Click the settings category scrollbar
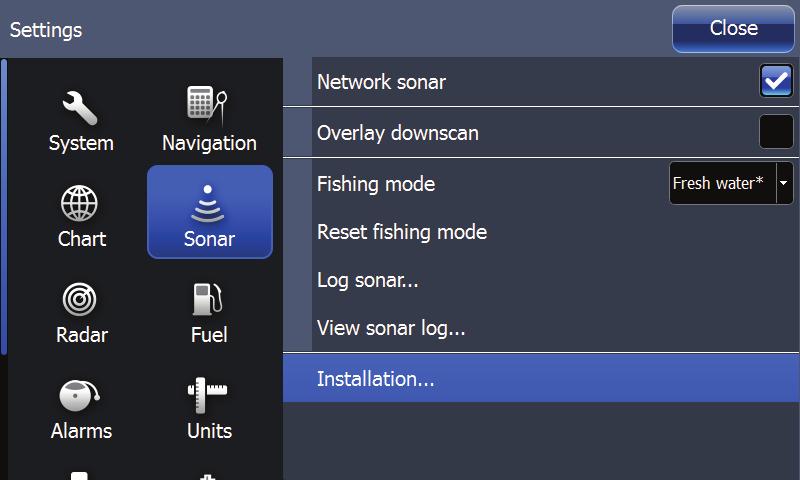Image resolution: width=800 pixels, height=480 pixels. point(4,207)
